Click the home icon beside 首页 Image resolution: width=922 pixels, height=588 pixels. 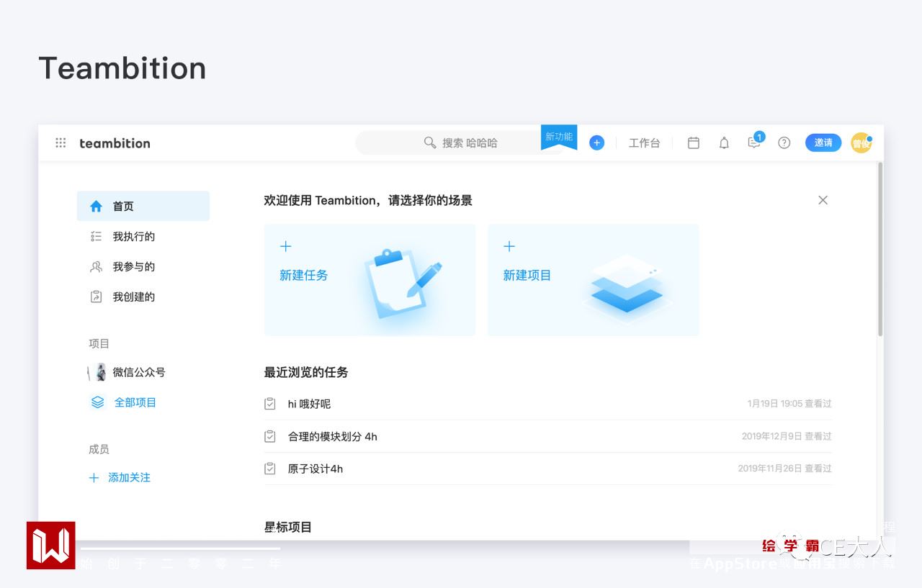click(96, 206)
